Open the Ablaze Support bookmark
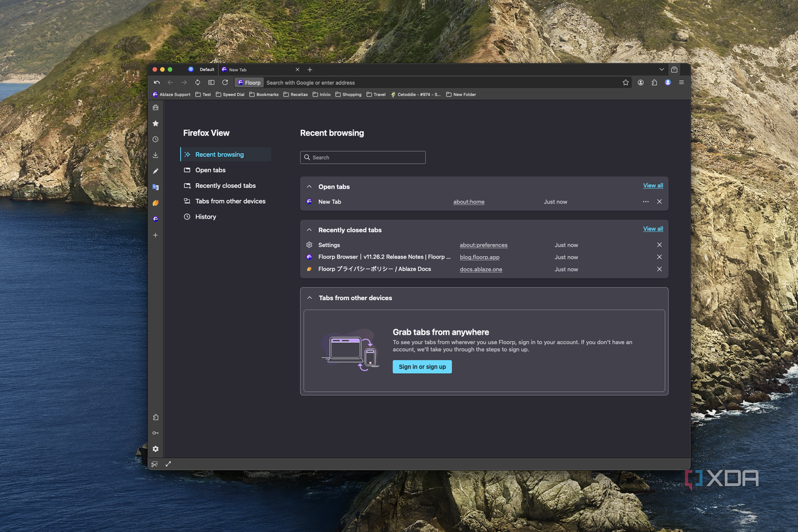798x532 pixels. tap(171, 95)
